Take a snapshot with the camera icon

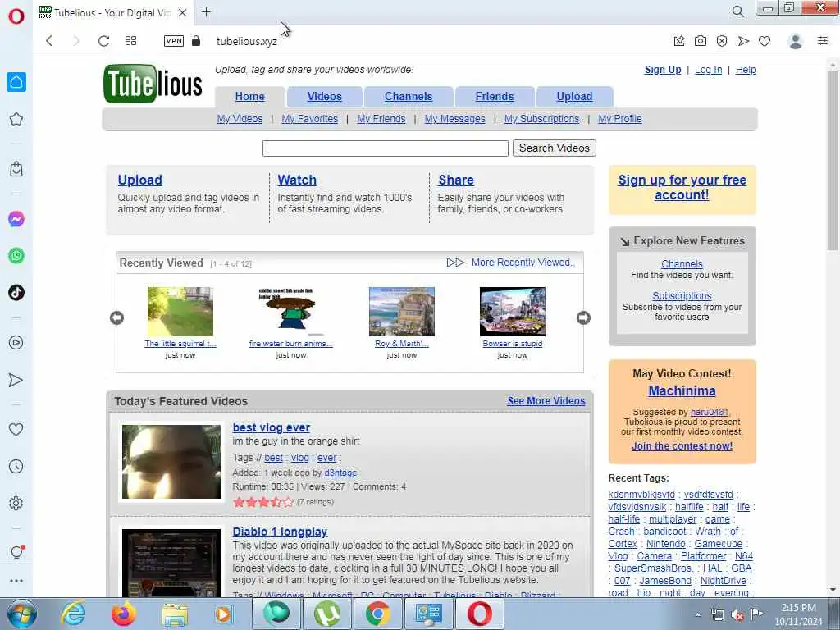tap(701, 41)
